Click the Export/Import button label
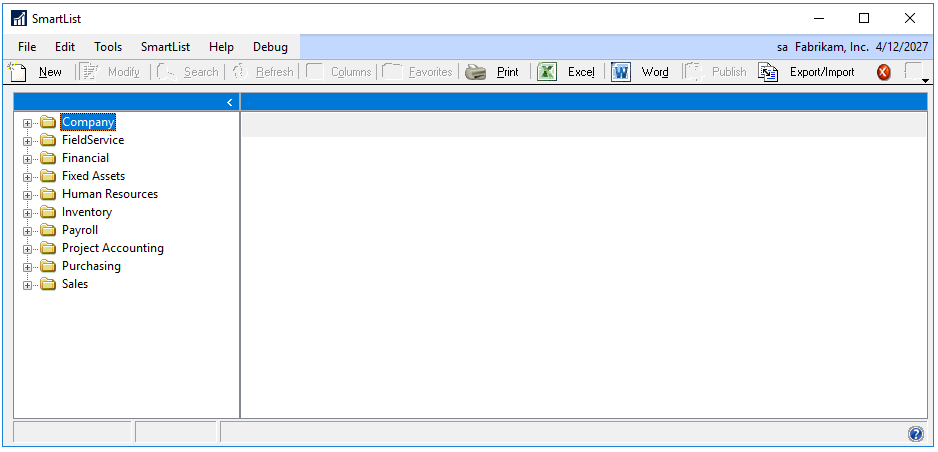This screenshot has width=938, height=452. click(822, 72)
